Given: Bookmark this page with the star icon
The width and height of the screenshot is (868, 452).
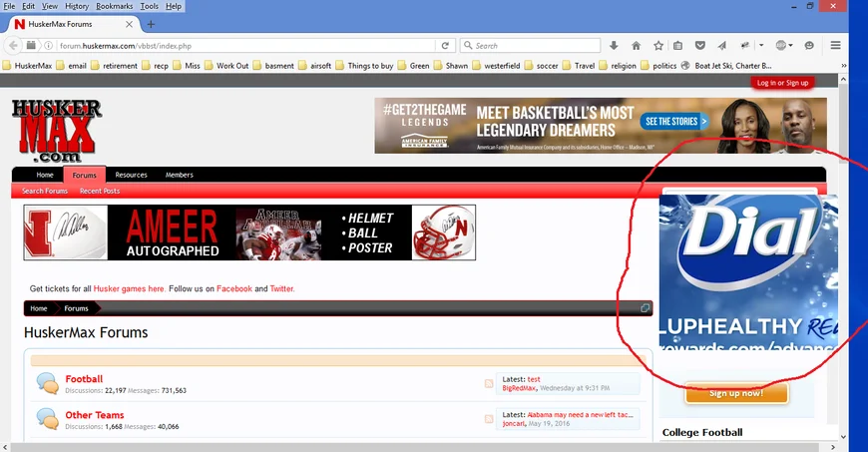Looking at the screenshot, I should point(658,46).
